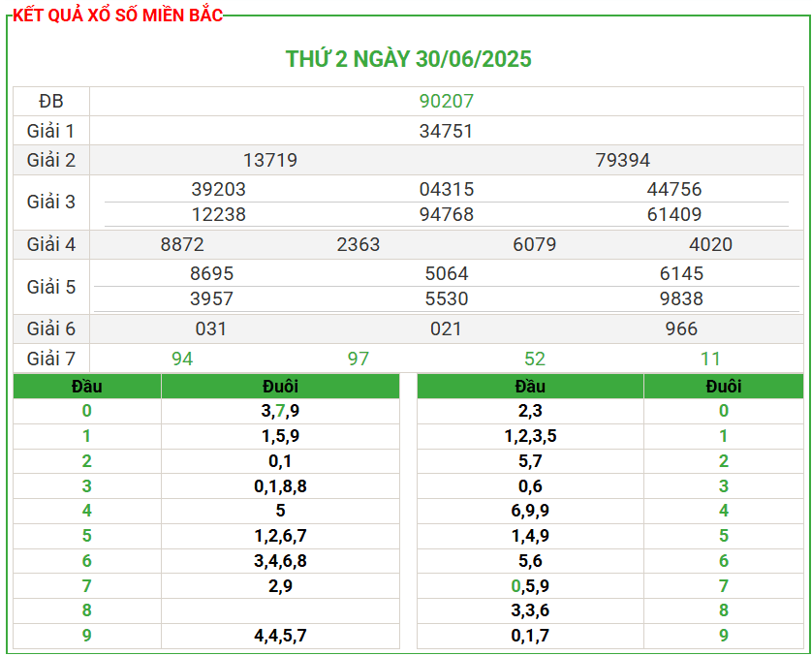Image resolution: width=812 pixels, height=656 pixels.
Task: Click the tail cell '1,2,6,7'
Action: (280, 536)
